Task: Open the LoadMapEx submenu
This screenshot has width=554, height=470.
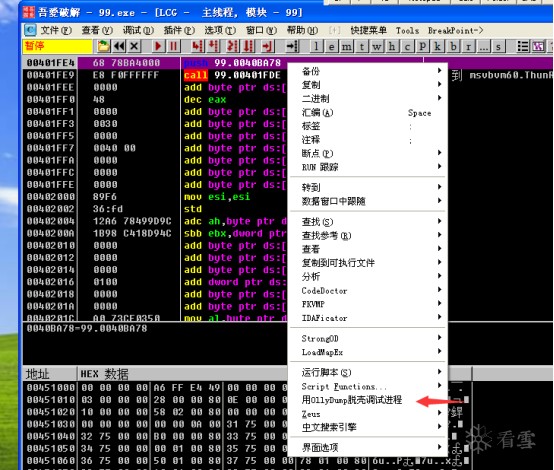Action: (x=367, y=352)
